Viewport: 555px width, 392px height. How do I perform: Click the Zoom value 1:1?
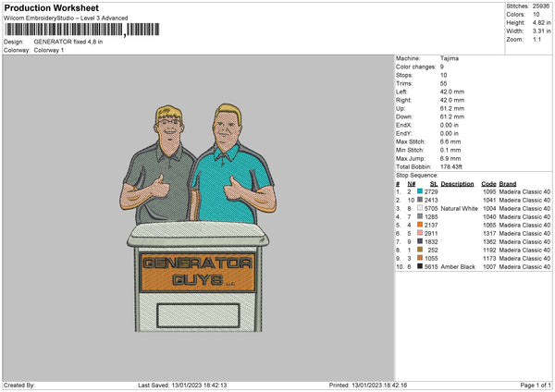(x=536, y=39)
